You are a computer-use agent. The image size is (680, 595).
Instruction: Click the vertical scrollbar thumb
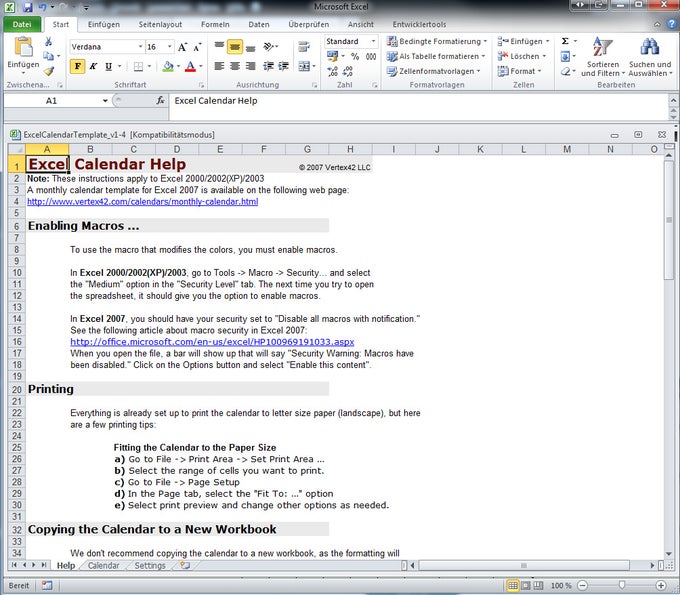669,220
